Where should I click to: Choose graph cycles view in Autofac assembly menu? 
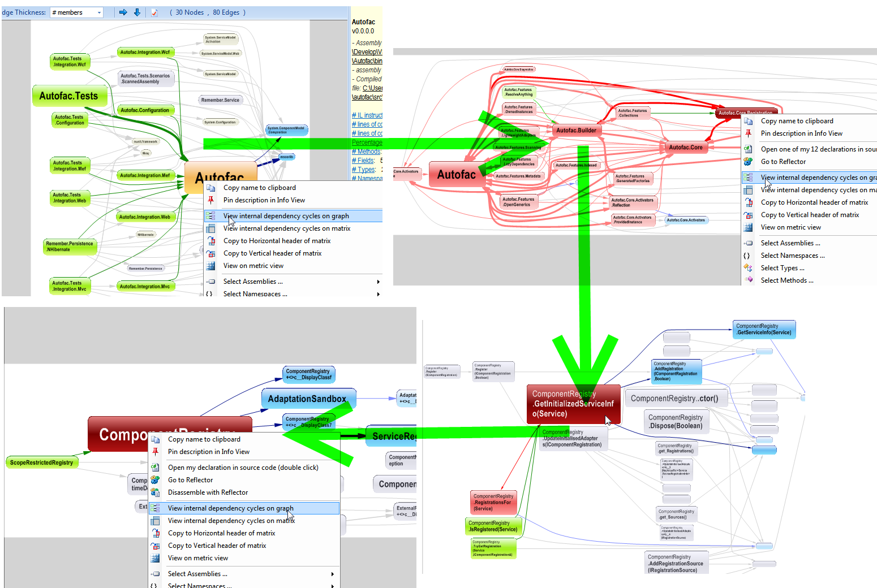click(x=294, y=216)
